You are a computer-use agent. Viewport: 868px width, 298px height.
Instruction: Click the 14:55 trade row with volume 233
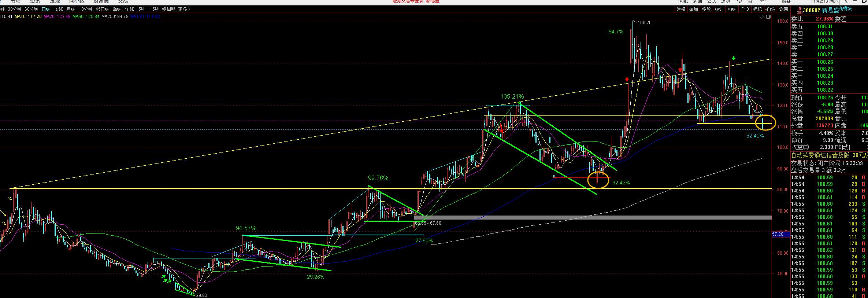click(x=829, y=204)
